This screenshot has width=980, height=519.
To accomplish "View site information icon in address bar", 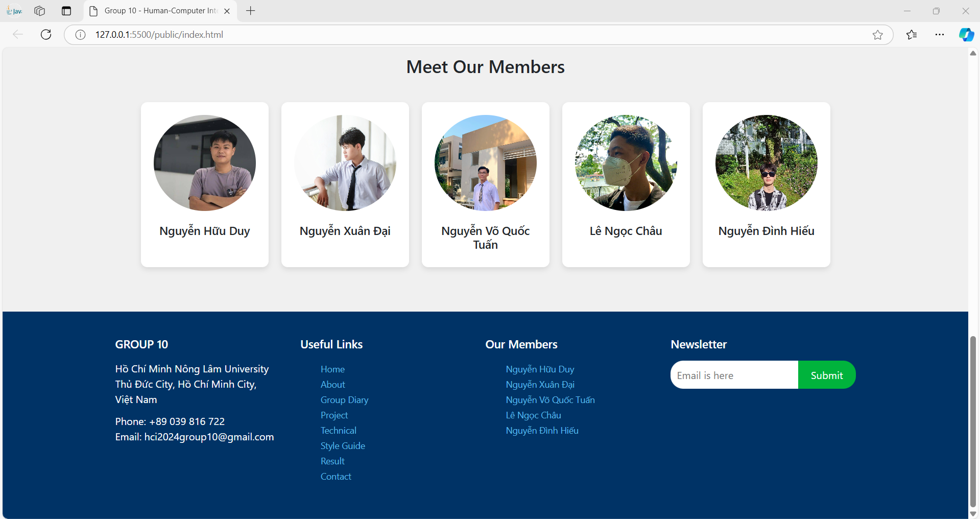I will pyautogui.click(x=80, y=35).
